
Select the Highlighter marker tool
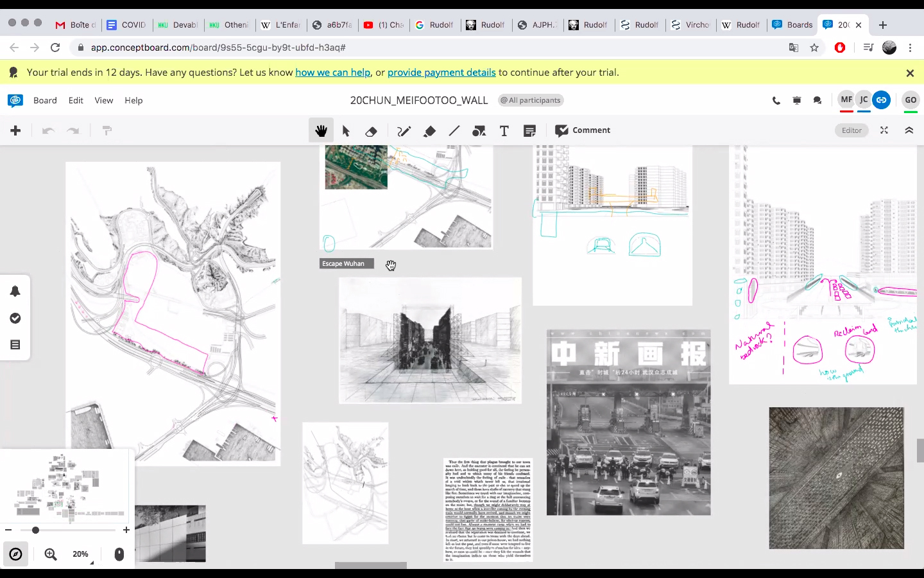click(x=429, y=131)
